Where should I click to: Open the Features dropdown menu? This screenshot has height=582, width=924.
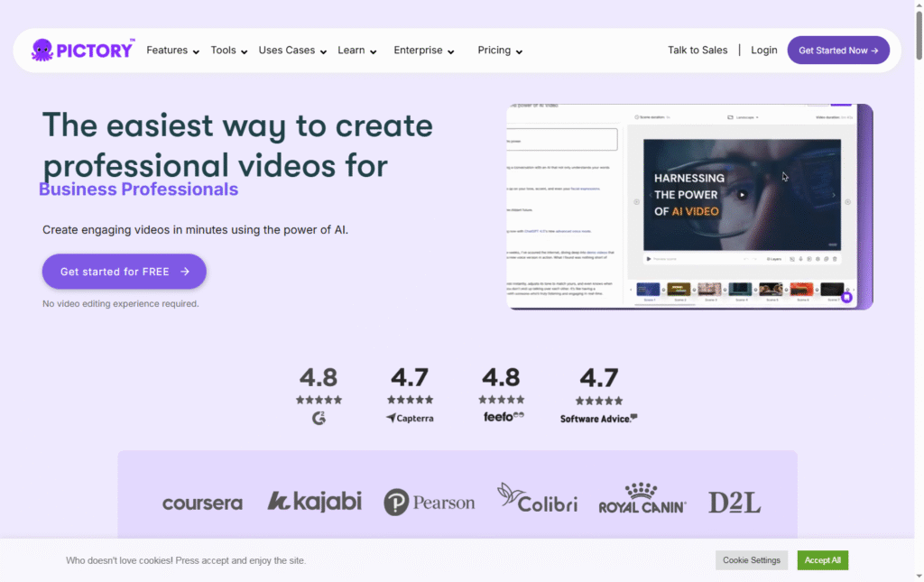(x=172, y=51)
